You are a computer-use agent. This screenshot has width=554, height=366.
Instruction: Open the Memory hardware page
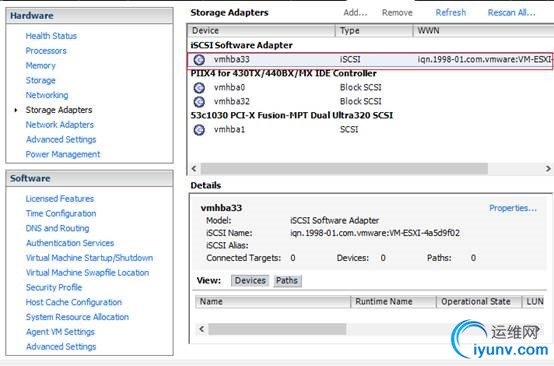40,65
